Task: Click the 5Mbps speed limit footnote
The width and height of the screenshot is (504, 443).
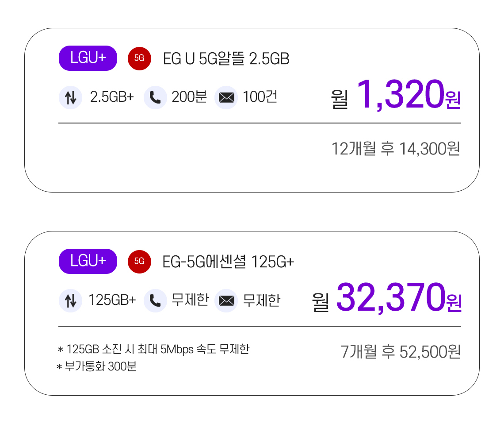Action: click(153, 349)
